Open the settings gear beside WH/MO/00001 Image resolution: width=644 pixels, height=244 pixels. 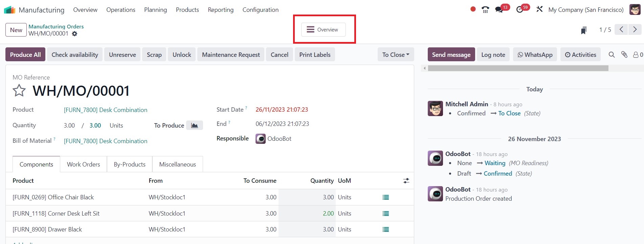(75, 34)
